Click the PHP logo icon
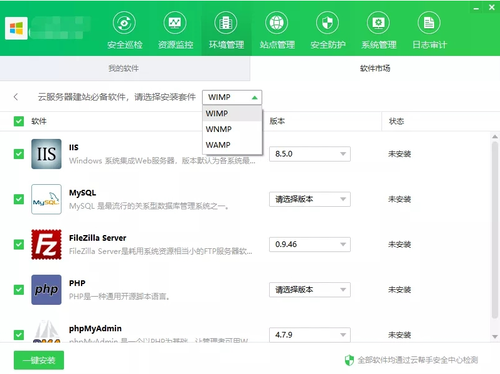500x374 pixels. [x=46, y=290]
